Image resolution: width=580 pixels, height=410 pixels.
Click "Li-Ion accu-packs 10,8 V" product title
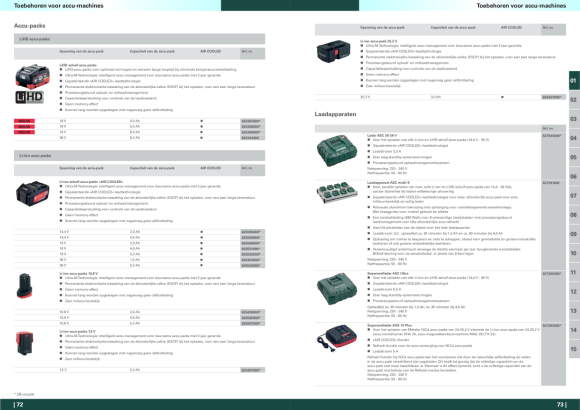pos(78,273)
